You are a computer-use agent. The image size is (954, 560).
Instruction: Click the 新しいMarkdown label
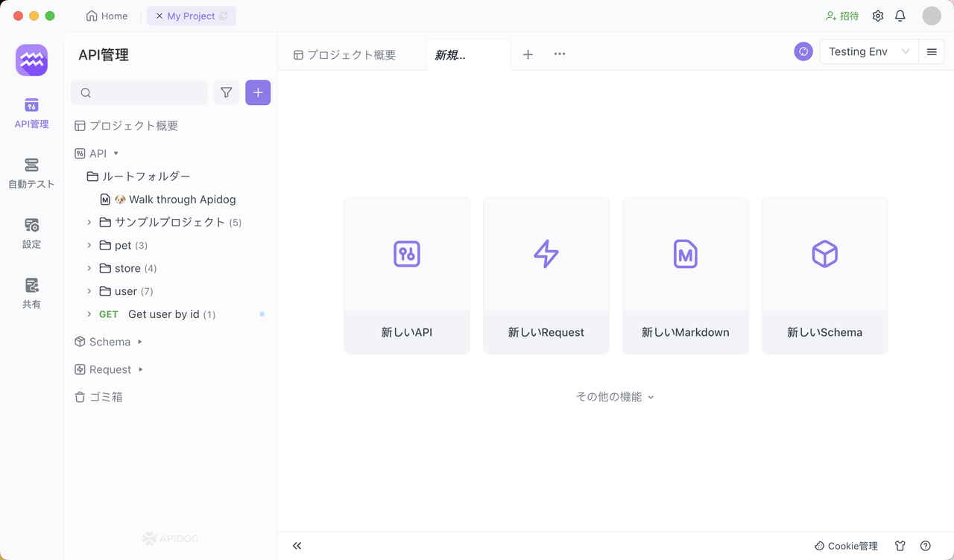pos(686,332)
